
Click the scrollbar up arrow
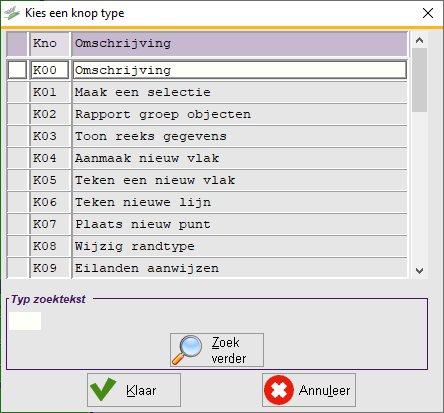coord(419,40)
